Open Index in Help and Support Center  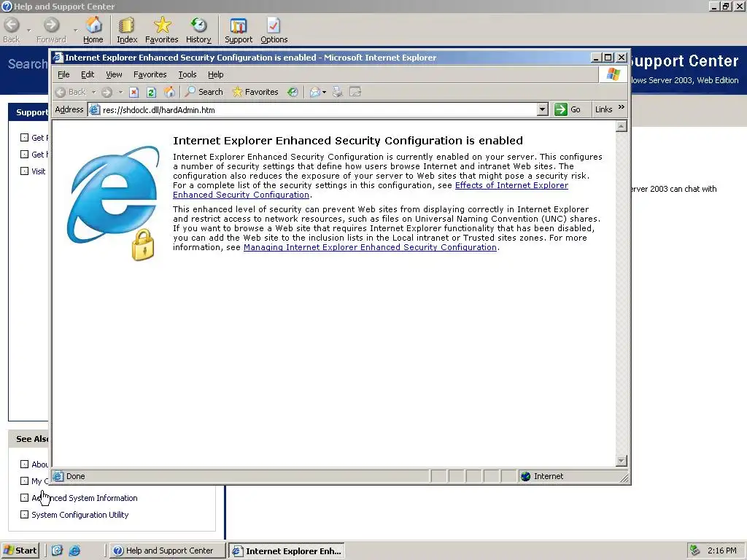point(127,30)
